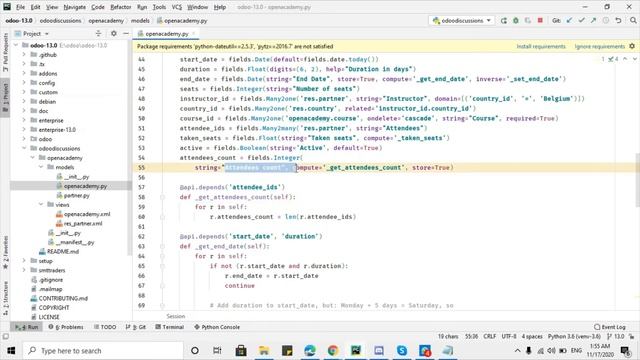
Task: Click the 4 spaces indent status
Action: click(x=532, y=336)
